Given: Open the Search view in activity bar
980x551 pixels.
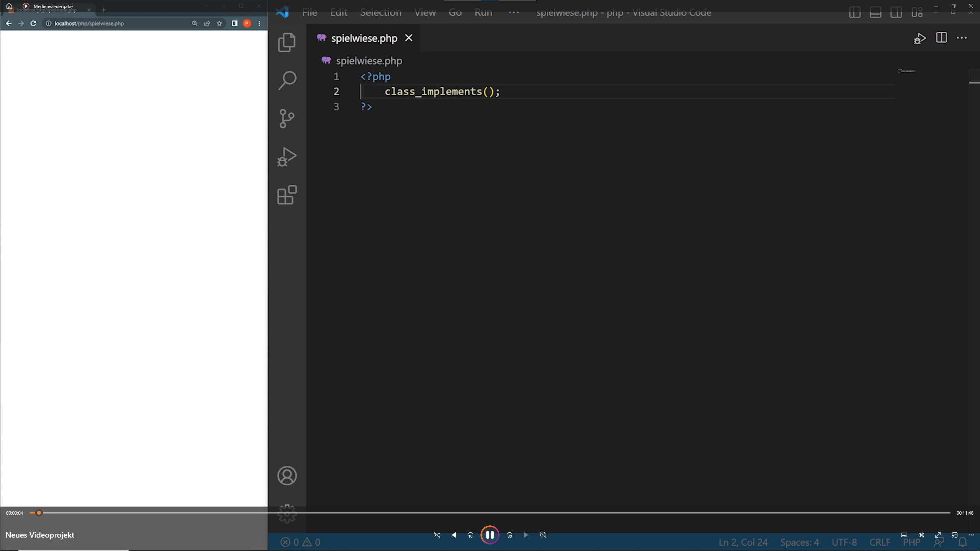Looking at the screenshot, I should [x=287, y=80].
